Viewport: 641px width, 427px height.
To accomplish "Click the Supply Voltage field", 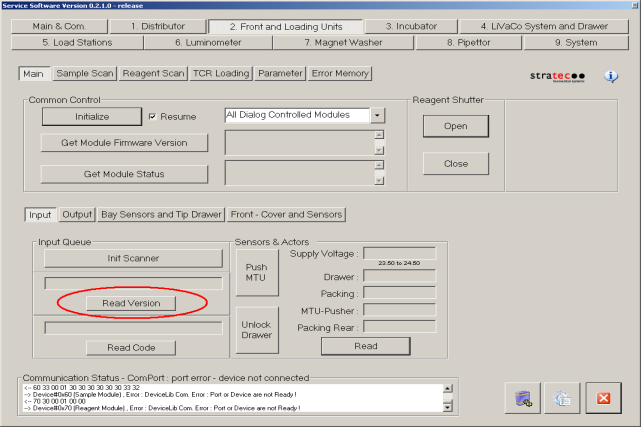I will (x=399, y=254).
